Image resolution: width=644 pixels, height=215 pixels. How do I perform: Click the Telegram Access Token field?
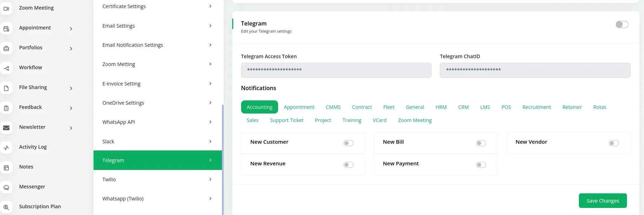336,70
